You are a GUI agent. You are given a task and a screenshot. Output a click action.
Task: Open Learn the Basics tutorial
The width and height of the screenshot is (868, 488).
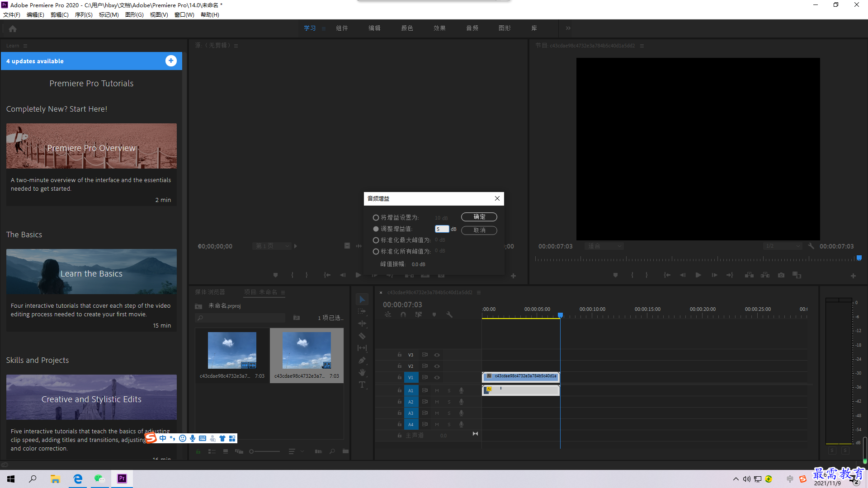click(x=91, y=272)
